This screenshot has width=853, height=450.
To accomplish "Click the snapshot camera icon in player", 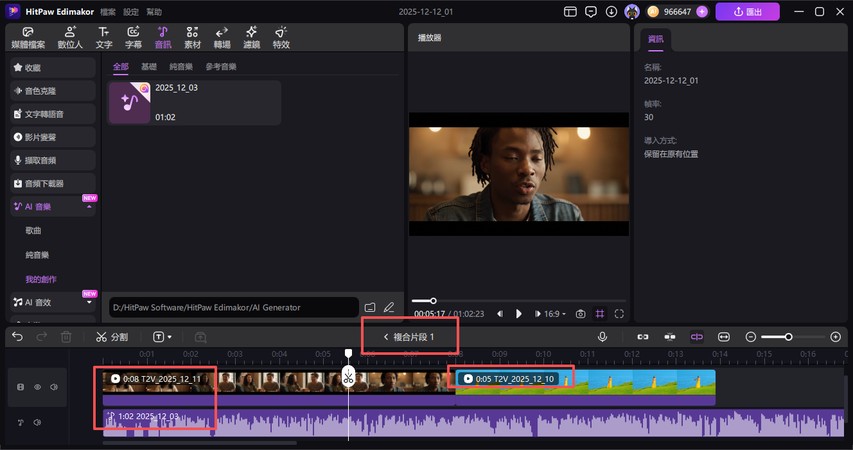I will (580, 314).
